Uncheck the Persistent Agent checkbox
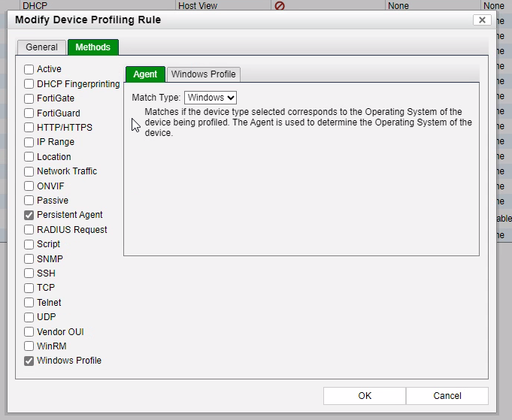 point(29,215)
